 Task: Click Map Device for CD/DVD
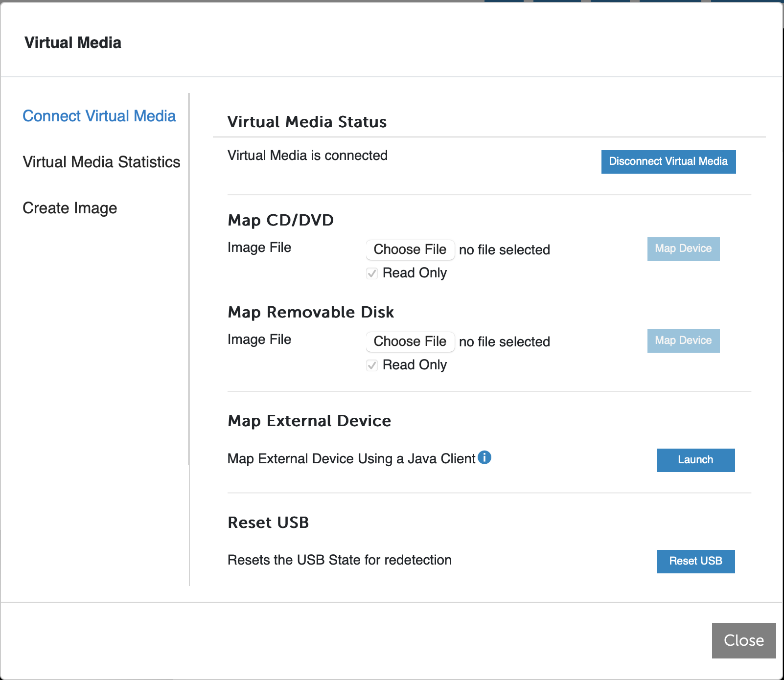[x=683, y=249]
